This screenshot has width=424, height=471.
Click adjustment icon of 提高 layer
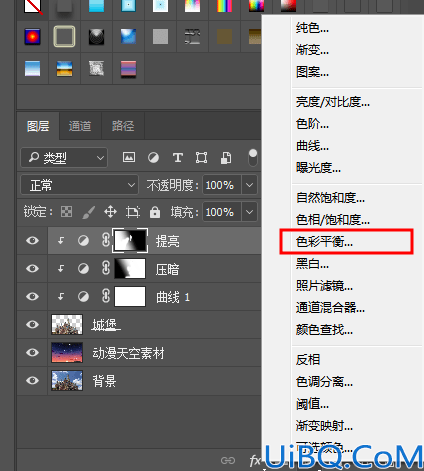[83, 240]
